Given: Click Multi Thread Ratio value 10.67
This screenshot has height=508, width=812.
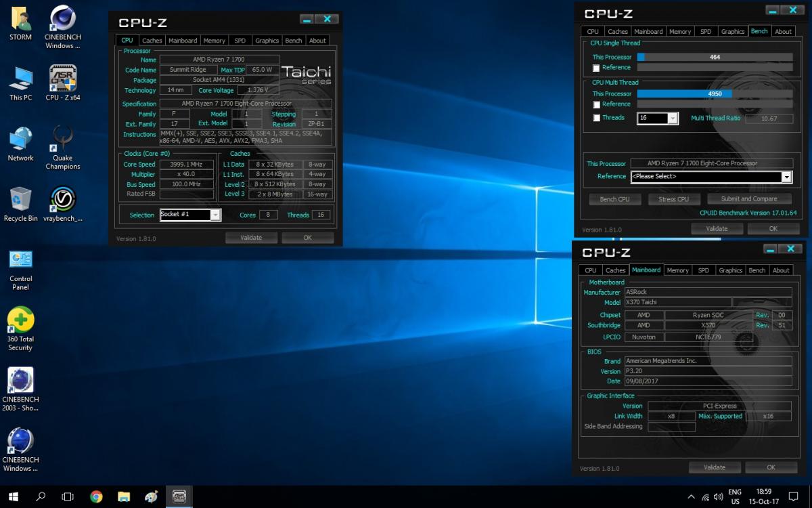Looking at the screenshot, I should pyautogui.click(x=769, y=118).
